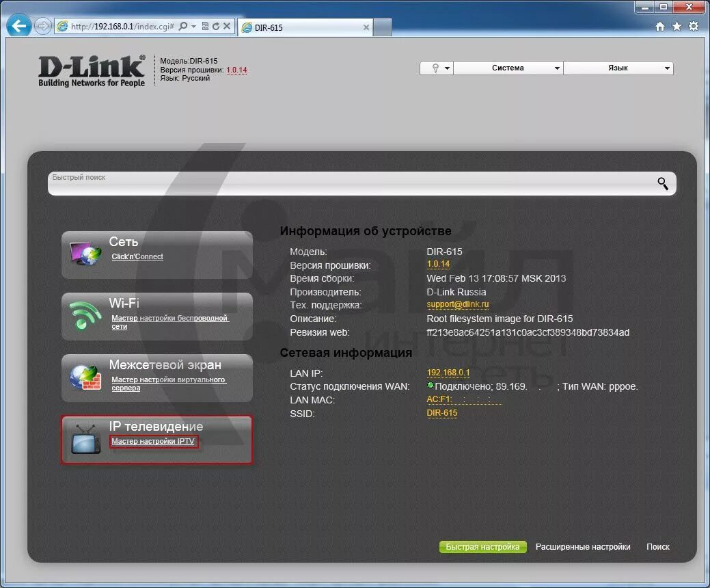Click build time Wed Feb 13 value
Image resolution: width=710 pixels, height=588 pixels.
pos(496,278)
